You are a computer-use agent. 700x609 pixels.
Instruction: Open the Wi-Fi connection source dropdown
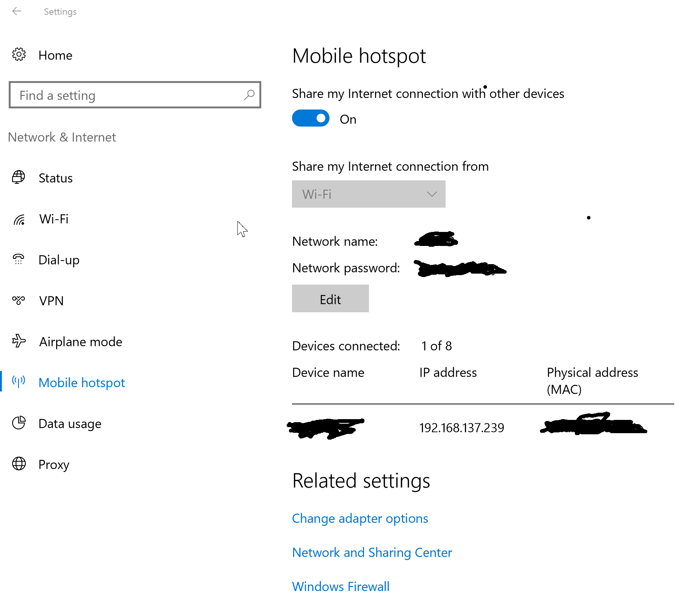[368, 194]
